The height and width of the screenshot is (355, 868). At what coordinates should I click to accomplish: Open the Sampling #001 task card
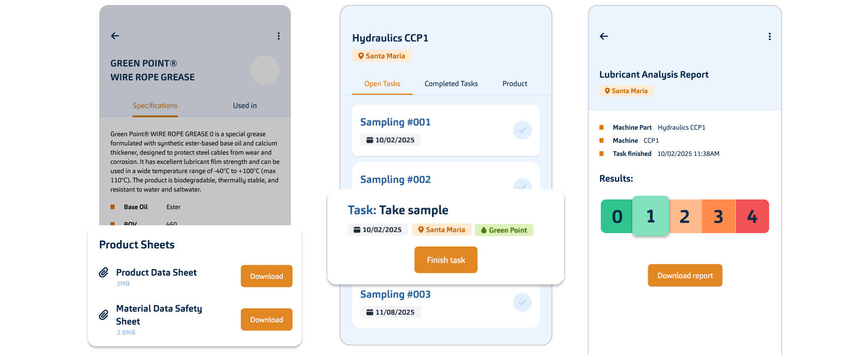click(446, 130)
